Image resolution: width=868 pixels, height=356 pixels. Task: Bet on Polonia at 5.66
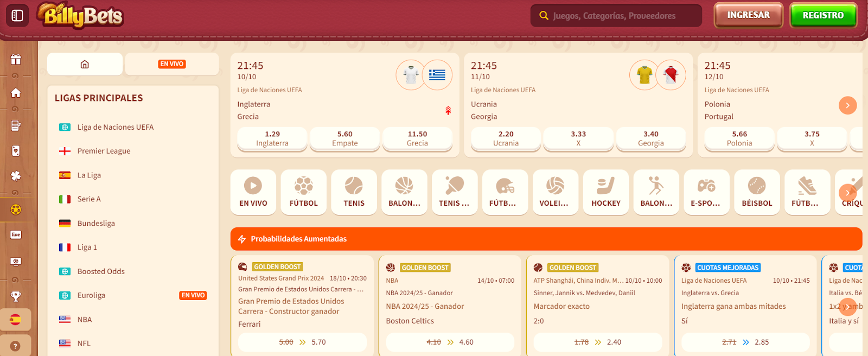739,138
